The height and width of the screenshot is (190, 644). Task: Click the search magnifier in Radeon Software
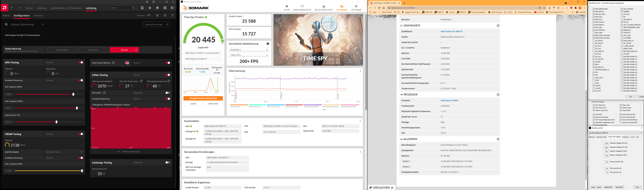[x=133, y=8]
